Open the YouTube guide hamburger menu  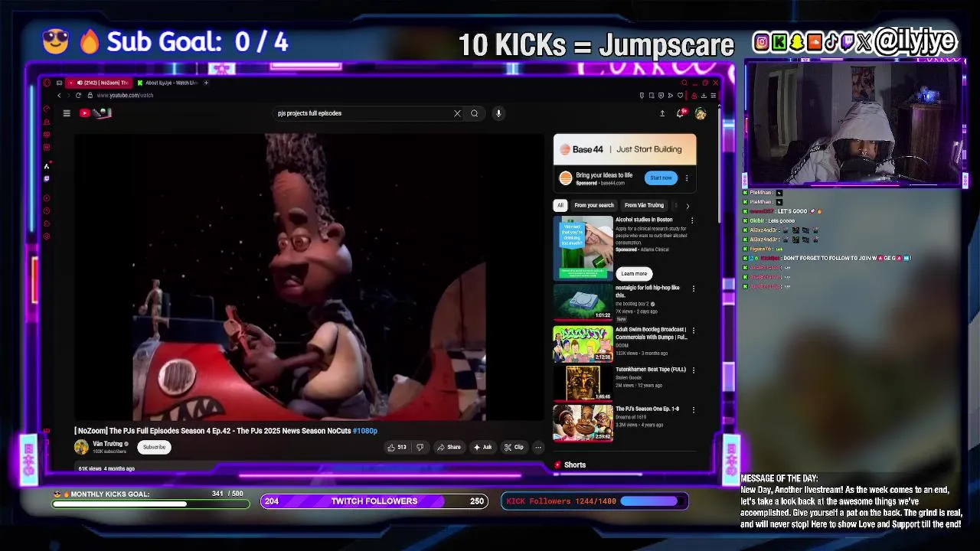(67, 113)
